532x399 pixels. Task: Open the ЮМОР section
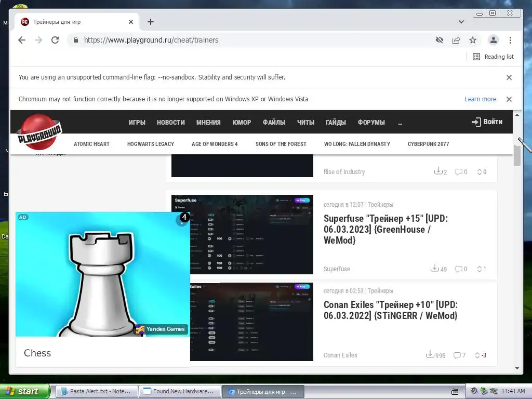coord(242,123)
